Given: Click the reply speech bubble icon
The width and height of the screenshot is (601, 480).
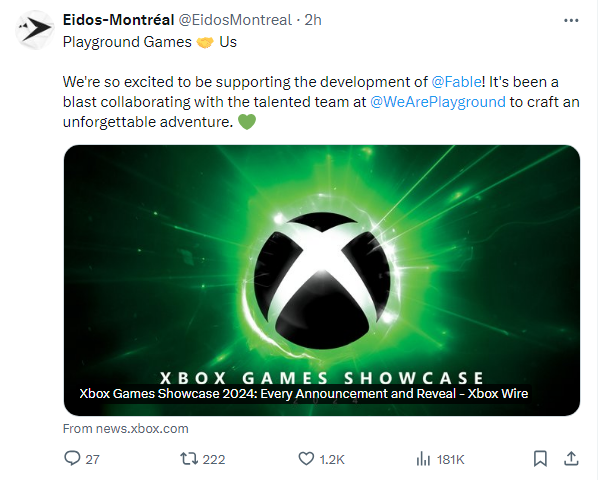Looking at the screenshot, I should pos(71,458).
